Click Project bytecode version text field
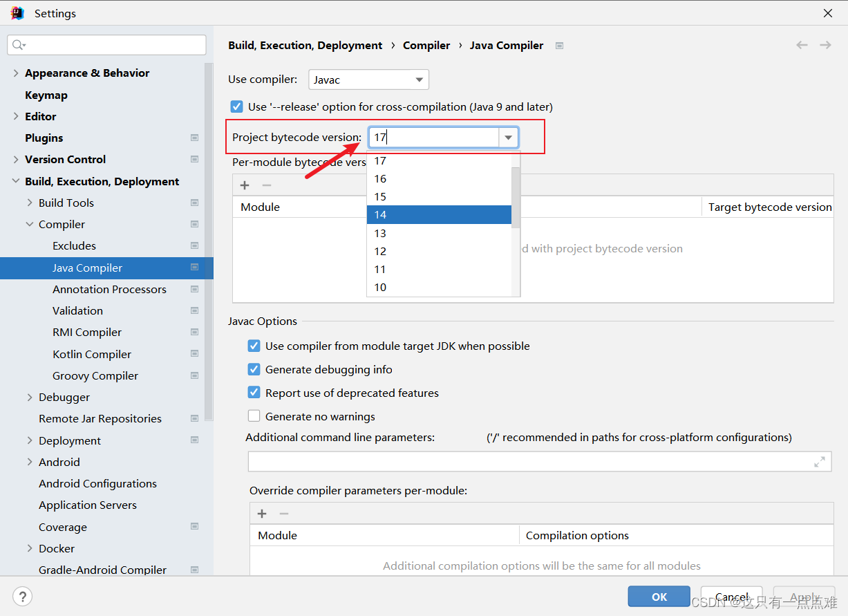Image resolution: width=848 pixels, height=616 pixels. tap(434, 138)
